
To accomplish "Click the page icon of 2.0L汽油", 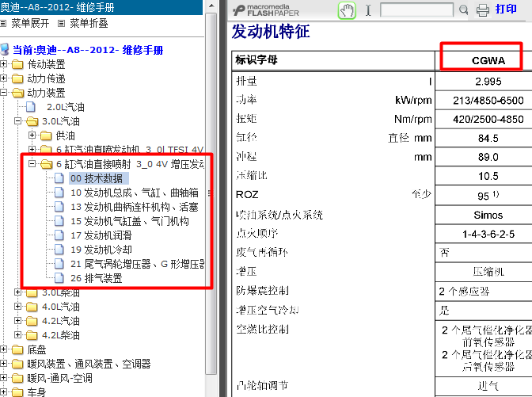I will point(31,107).
